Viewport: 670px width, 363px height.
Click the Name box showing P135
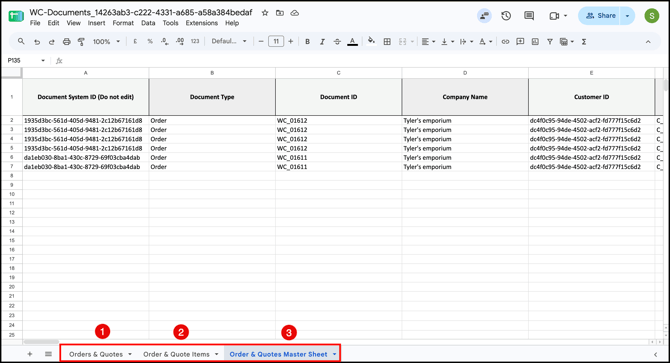coord(25,61)
